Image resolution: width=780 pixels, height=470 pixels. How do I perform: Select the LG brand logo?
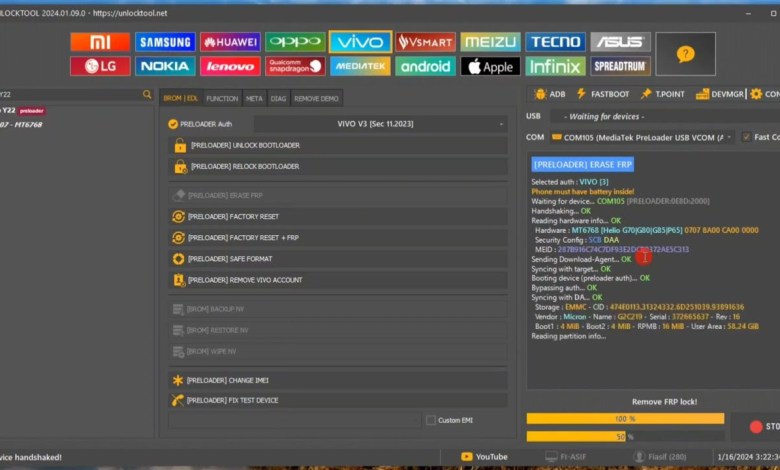(100, 66)
